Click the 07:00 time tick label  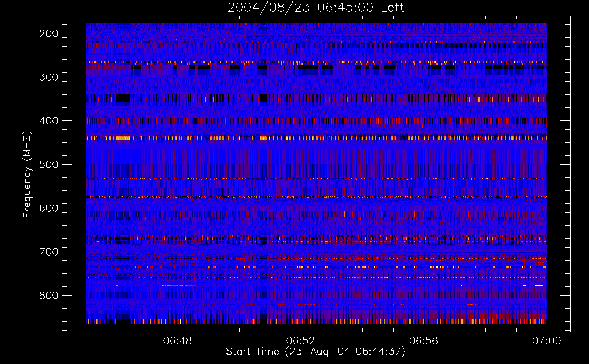(x=547, y=341)
